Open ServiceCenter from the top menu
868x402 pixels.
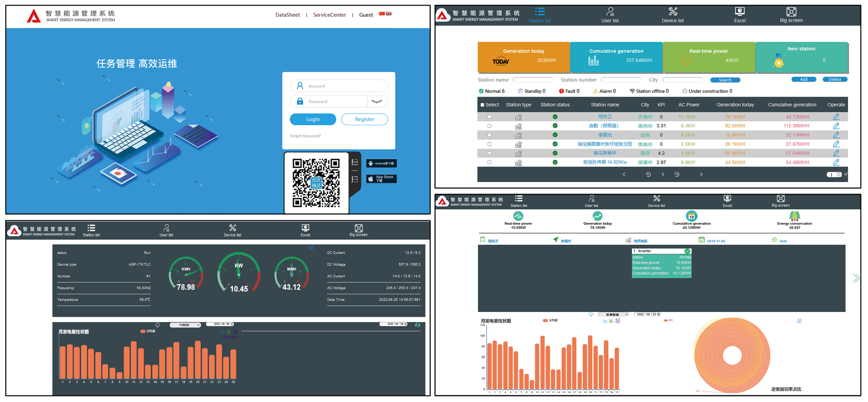click(329, 15)
